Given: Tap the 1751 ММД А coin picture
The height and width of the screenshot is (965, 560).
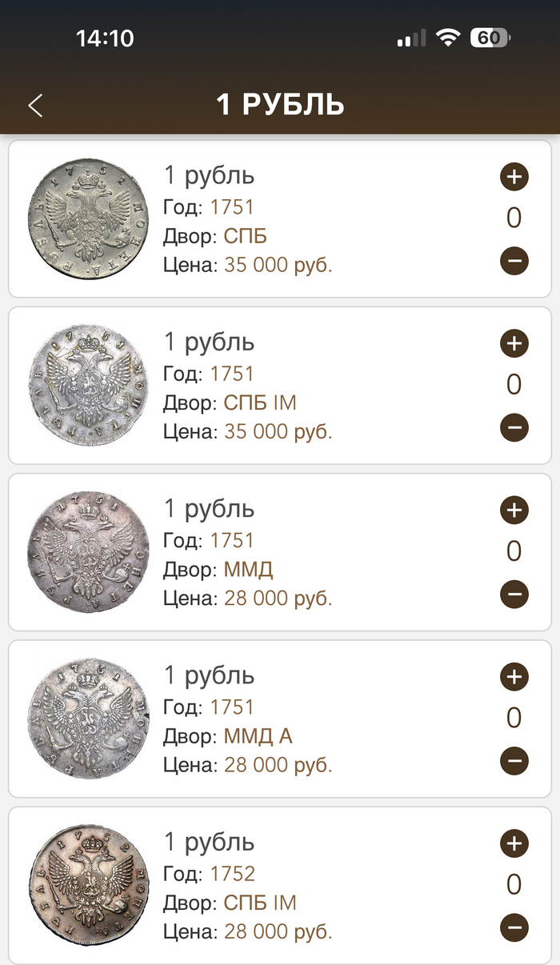Looking at the screenshot, I should [88, 718].
